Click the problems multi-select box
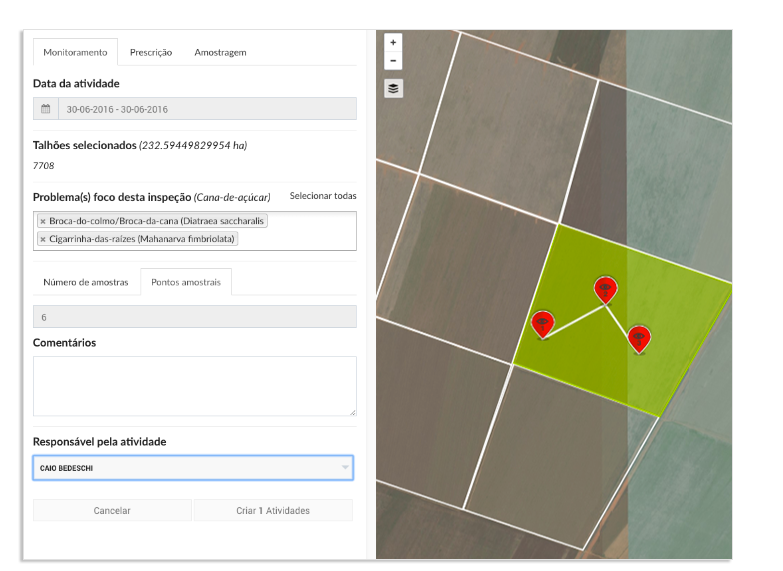Viewport: 783px width, 571px height. coord(195,231)
